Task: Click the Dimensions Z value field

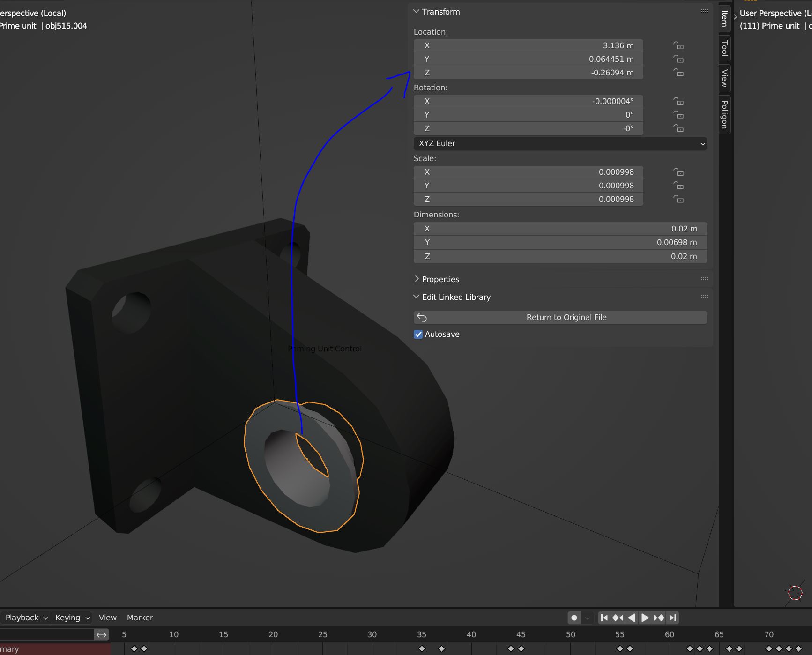Action: [560, 256]
